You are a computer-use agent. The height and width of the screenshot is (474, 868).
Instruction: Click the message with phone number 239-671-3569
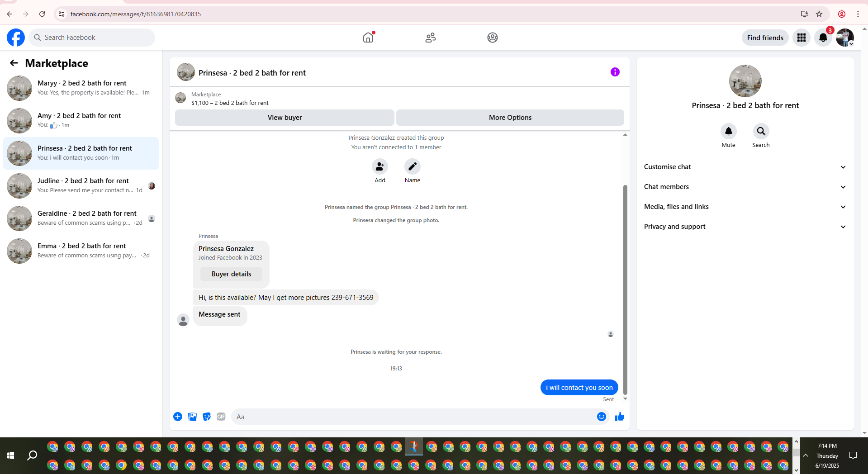tap(286, 298)
